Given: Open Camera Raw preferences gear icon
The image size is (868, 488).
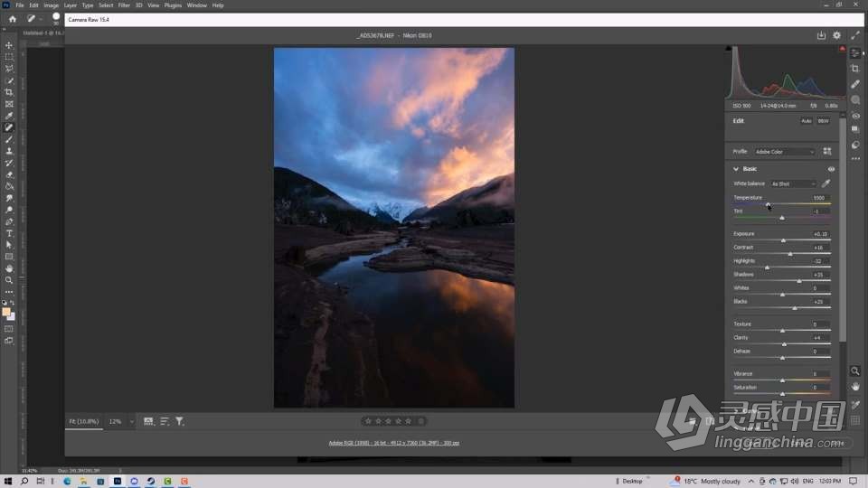Looking at the screenshot, I should (836, 35).
